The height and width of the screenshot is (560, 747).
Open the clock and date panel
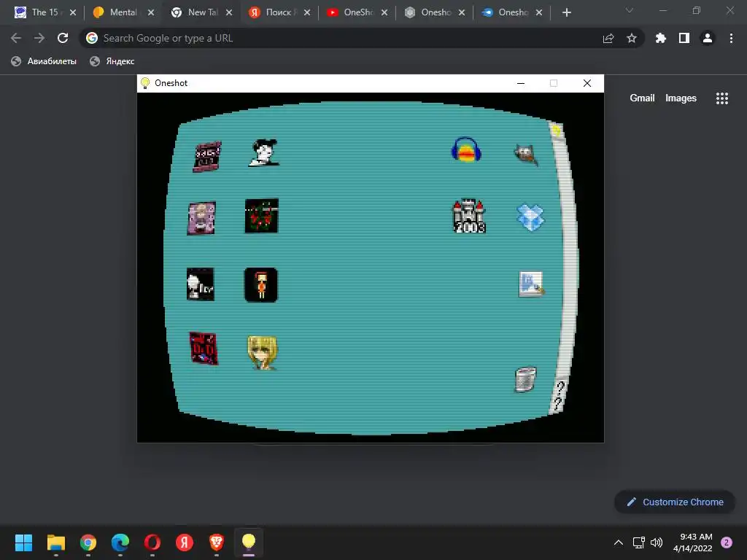(692, 542)
